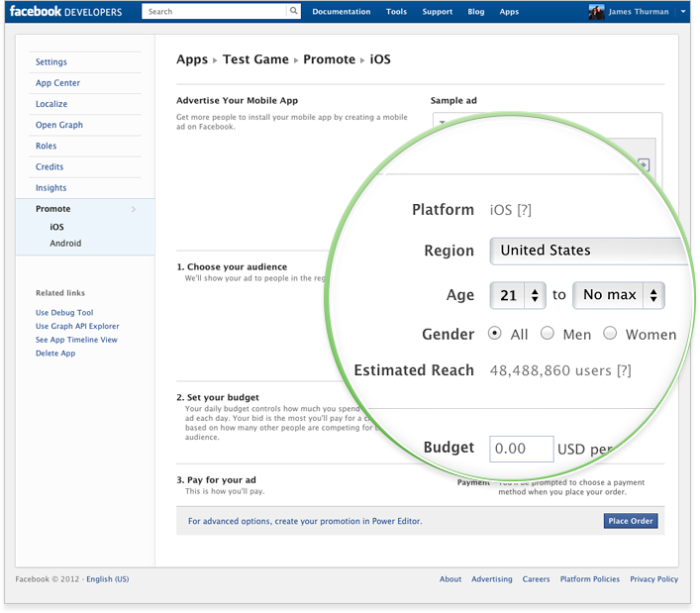Open the About footer link
Screen dimensions: 700x613
click(450, 579)
